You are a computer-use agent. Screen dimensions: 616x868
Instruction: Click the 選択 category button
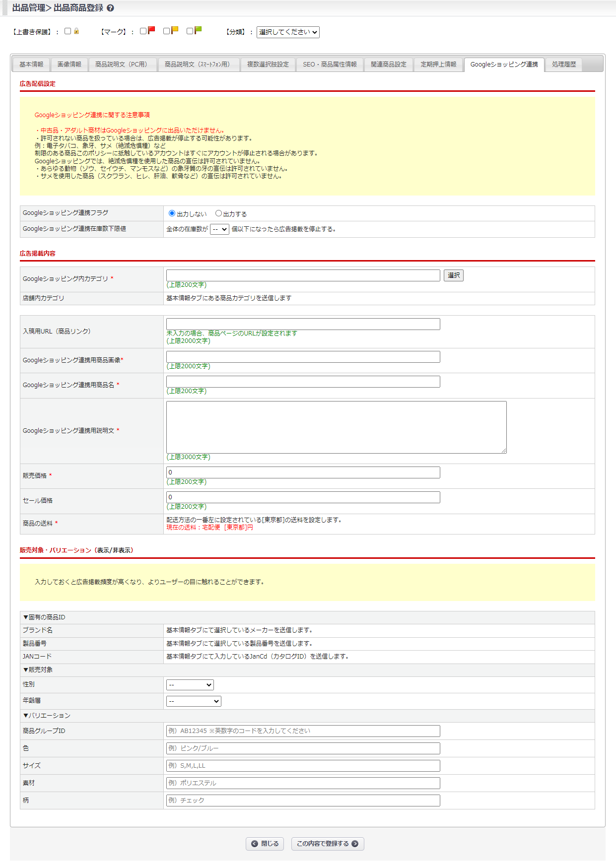[x=454, y=275]
